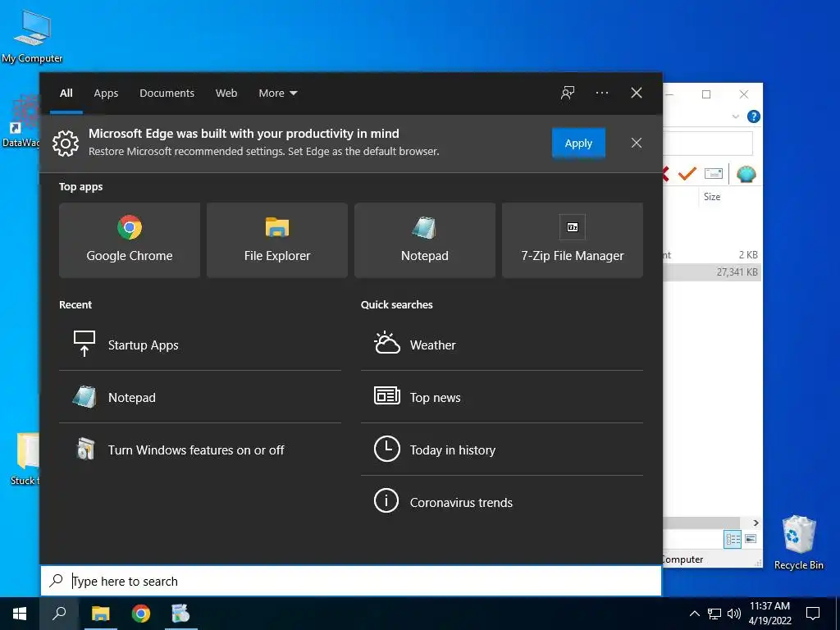Select the Weather quick search
The height and width of the screenshot is (630, 840).
502,345
